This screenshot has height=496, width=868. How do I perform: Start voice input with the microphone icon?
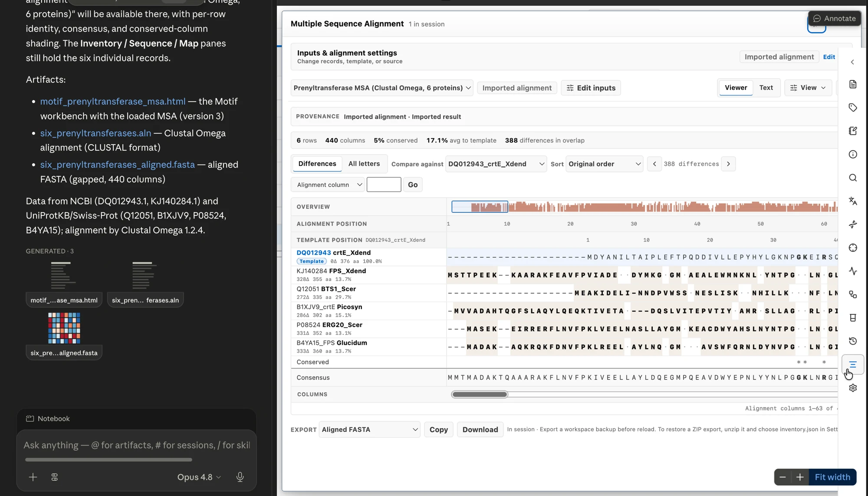pos(240,477)
